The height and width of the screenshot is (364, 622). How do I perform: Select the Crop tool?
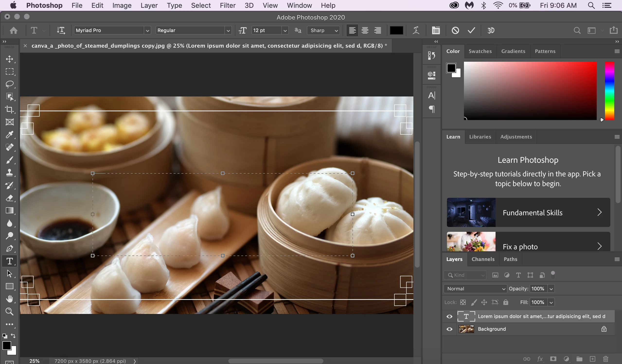point(10,109)
